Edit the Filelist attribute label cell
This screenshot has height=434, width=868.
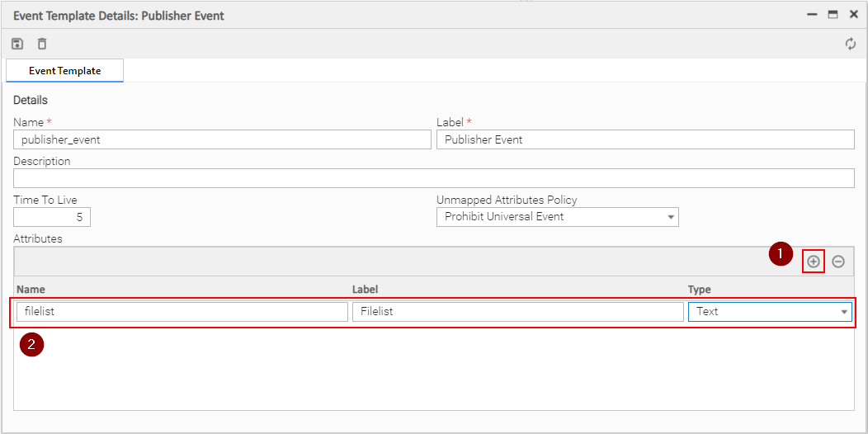[517, 312]
